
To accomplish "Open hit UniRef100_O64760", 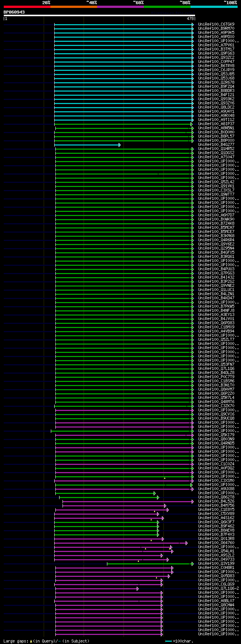I will pyautogui.click(x=216, y=543).
